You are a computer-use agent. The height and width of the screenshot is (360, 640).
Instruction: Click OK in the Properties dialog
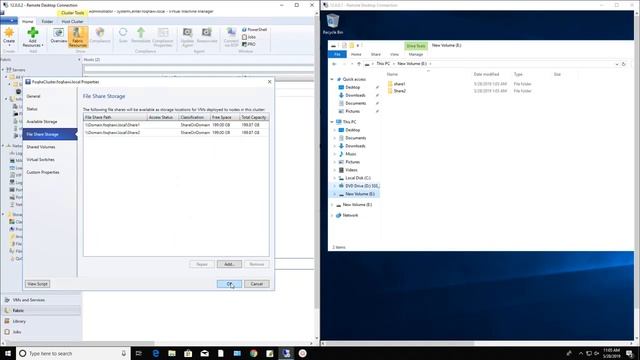pos(229,284)
